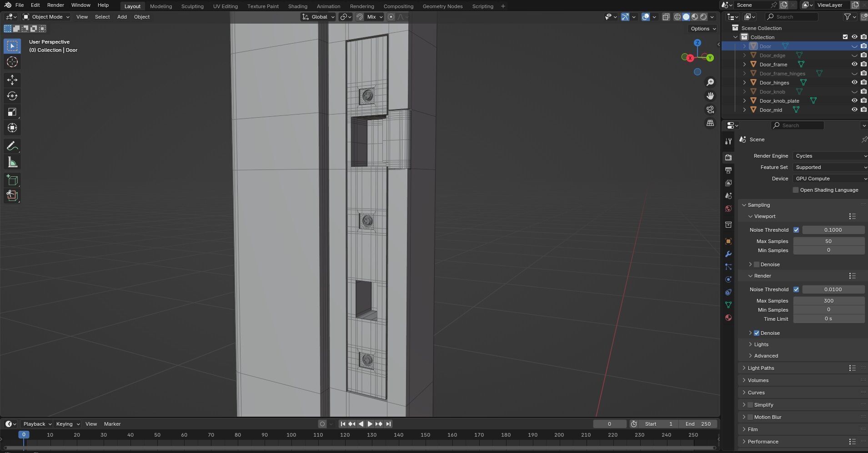Switch to wireframe viewport shading

(x=677, y=17)
